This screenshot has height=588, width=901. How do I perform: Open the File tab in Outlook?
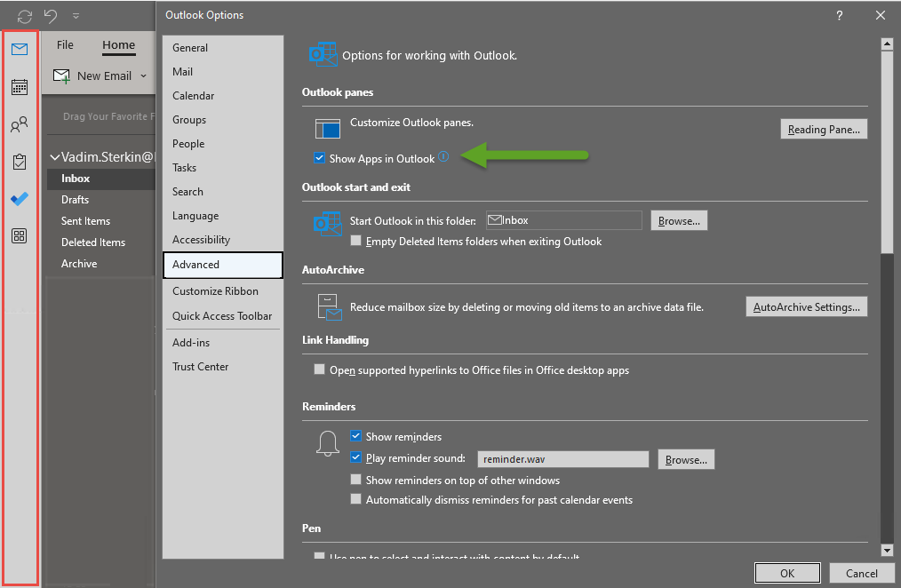65,44
